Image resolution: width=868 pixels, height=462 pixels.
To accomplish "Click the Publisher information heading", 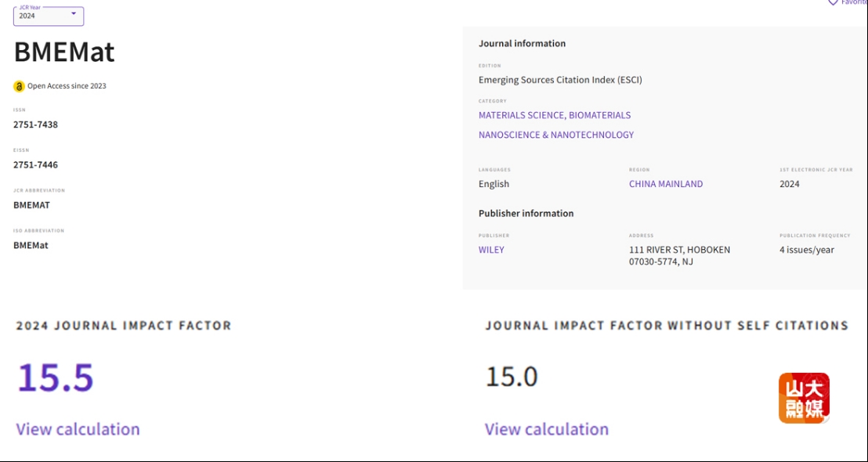I will [526, 213].
